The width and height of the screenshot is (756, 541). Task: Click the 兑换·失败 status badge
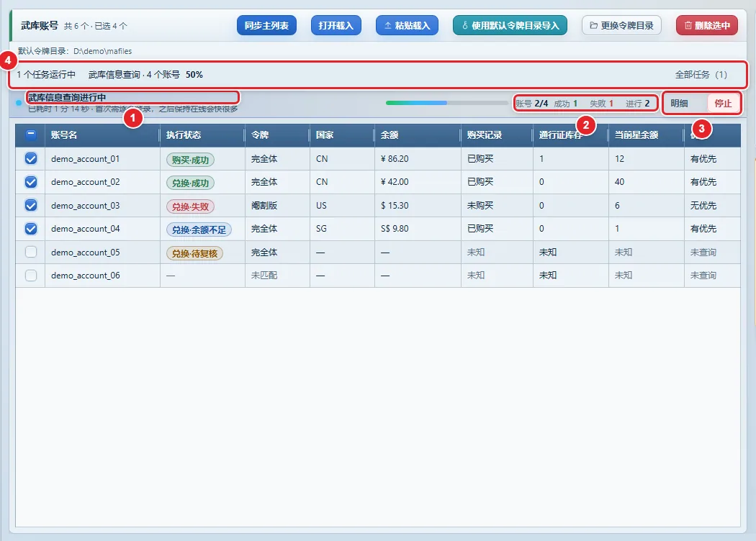pos(191,206)
